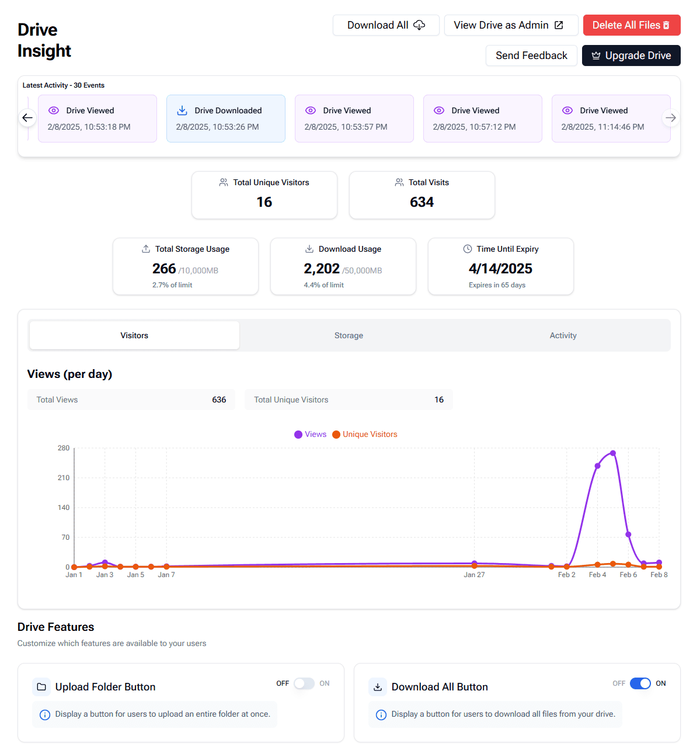Click the Download All button
700x750 pixels.
click(386, 25)
